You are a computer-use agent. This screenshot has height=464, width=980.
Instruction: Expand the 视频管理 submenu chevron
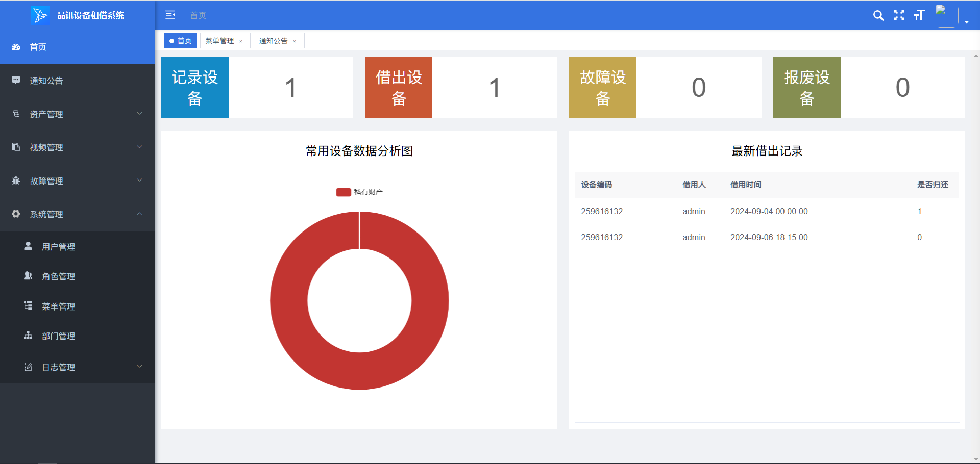point(139,147)
